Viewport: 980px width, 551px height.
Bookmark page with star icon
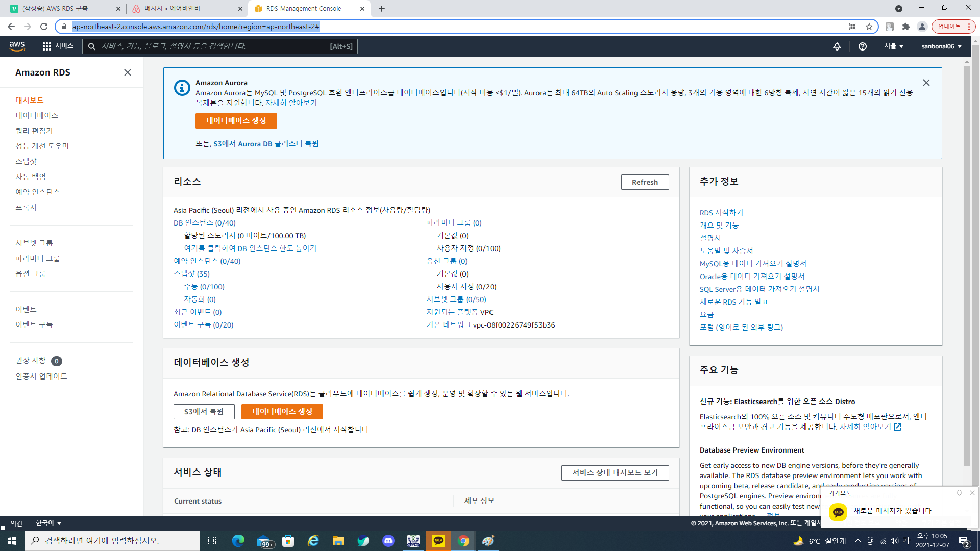(869, 27)
